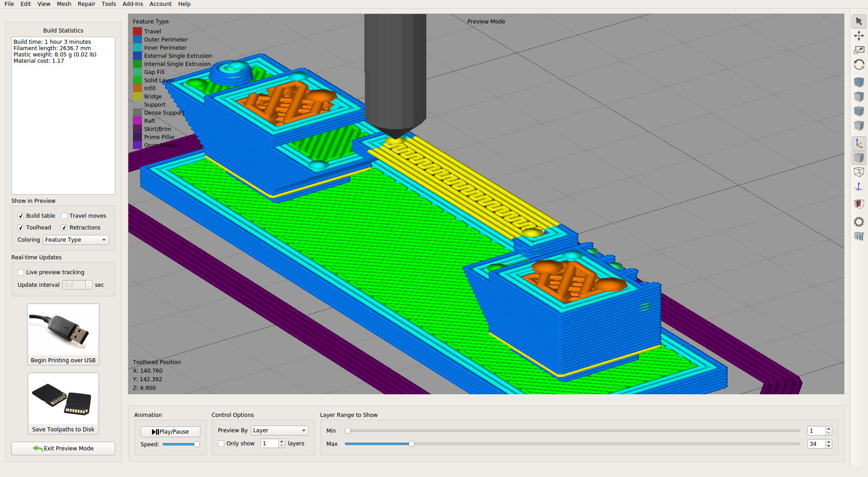Click the Inner Perimeter cyan swatch

tap(137, 47)
